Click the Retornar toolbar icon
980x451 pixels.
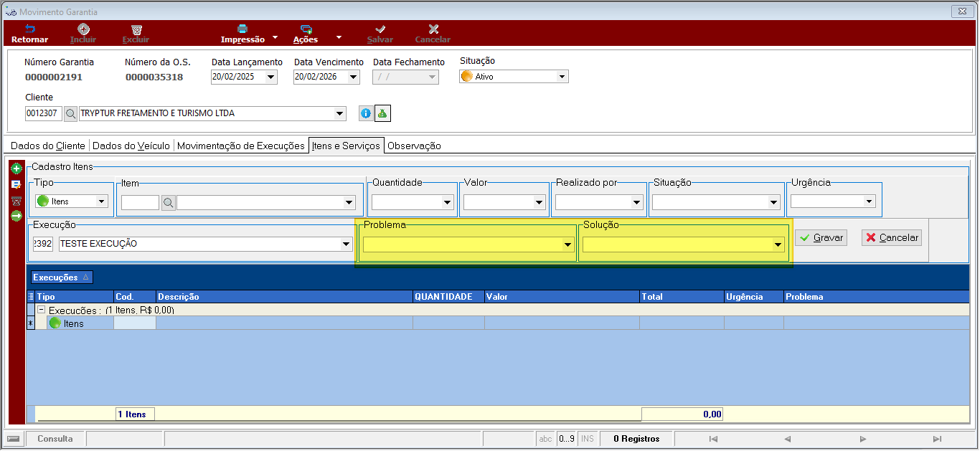(30, 29)
